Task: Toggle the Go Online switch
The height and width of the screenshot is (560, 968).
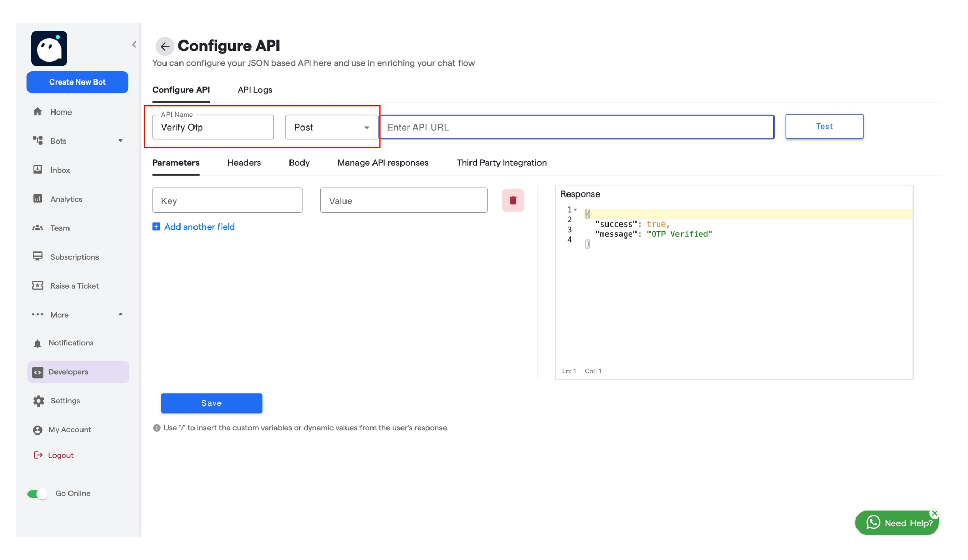Action: [37, 494]
